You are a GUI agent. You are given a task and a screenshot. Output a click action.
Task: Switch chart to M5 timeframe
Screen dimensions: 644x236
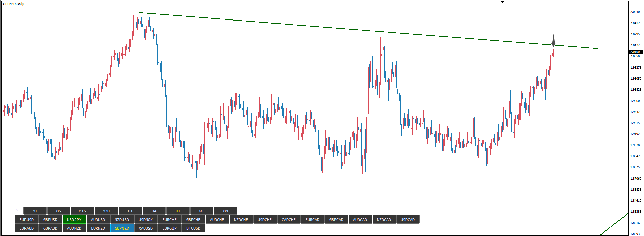point(59,211)
